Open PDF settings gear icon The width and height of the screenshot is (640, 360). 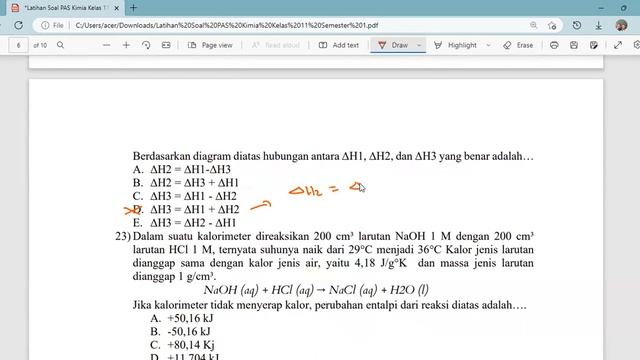pos(636,45)
